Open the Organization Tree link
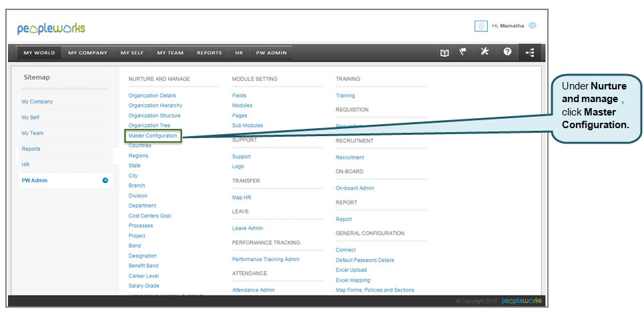The image size is (644, 311). click(x=149, y=125)
